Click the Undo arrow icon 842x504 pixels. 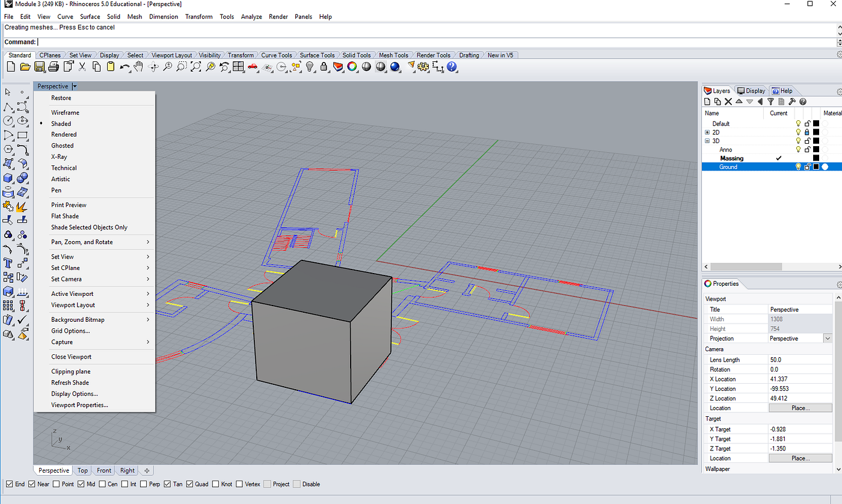pyautogui.click(x=124, y=67)
